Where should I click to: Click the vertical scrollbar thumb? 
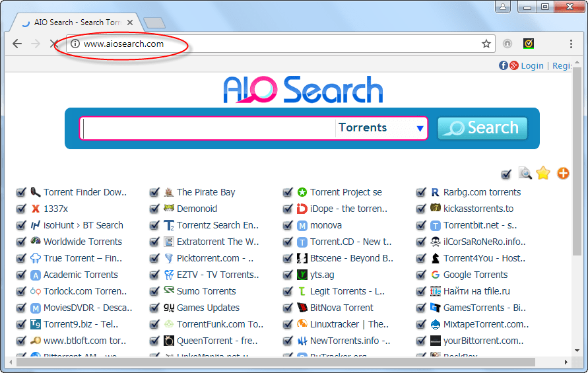point(577,161)
